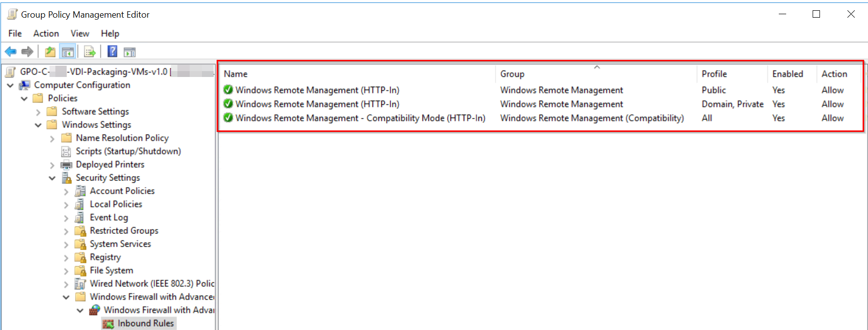The height and width of the screenshot is (330, 868).
Task: Click the Up One Level toolbar icon
Action: [50, 51]
